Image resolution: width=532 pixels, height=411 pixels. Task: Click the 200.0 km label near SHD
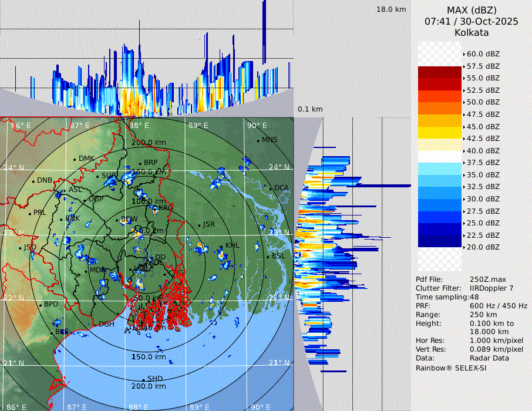click(x=149, y=386)
